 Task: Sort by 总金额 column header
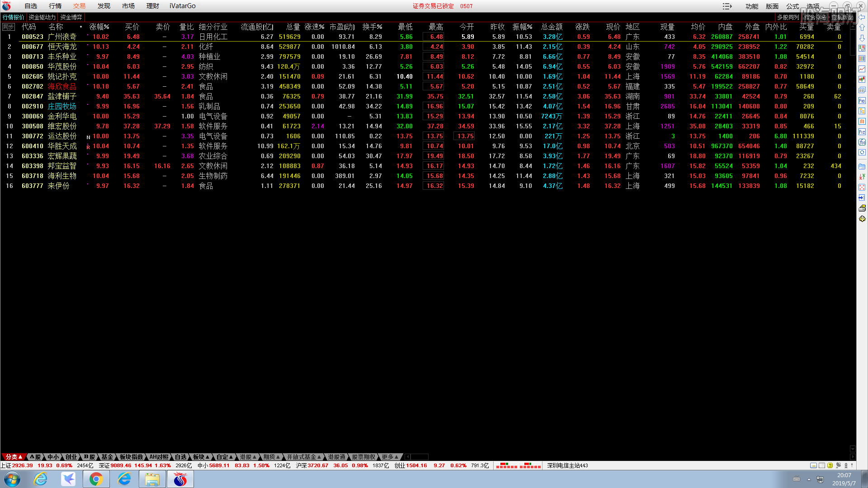pos(552,27)
